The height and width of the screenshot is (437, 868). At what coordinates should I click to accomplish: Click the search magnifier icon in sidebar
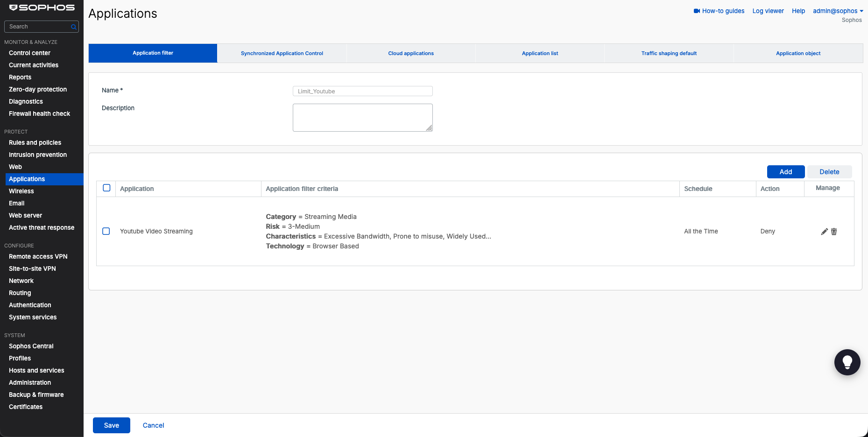[x=73, y=27]
